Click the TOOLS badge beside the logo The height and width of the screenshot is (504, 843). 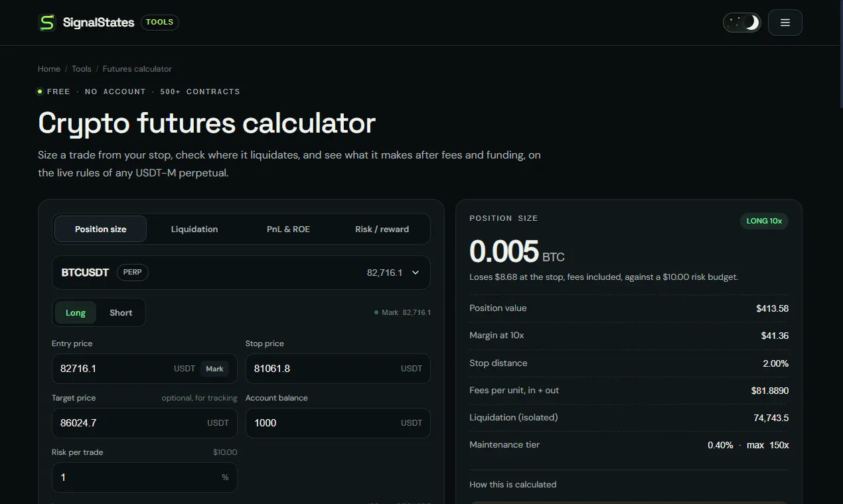coord(160,23)
